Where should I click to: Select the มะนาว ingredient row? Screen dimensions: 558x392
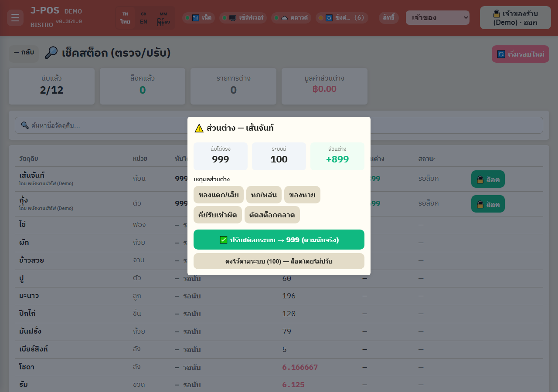(x=279, y=296)
